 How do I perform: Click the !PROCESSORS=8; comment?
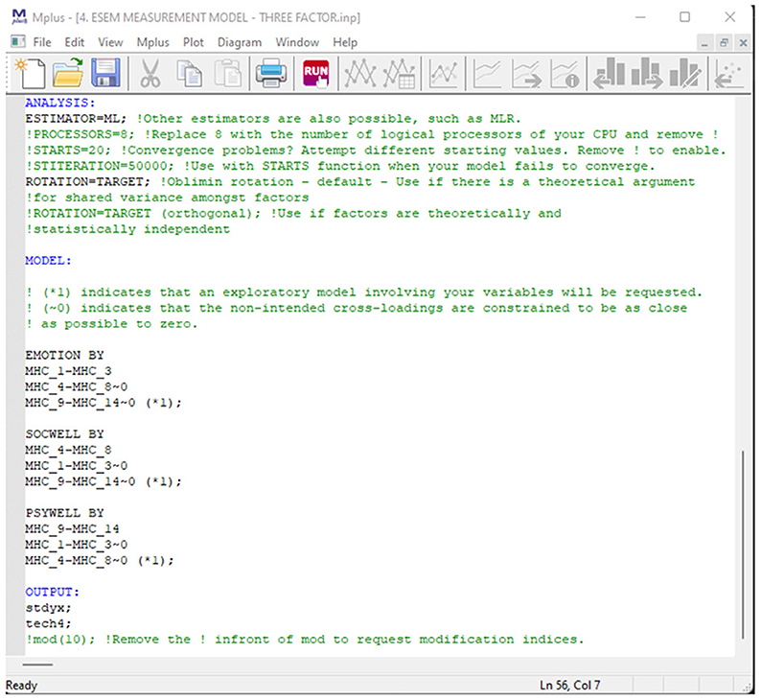click(x=81, y=134)
